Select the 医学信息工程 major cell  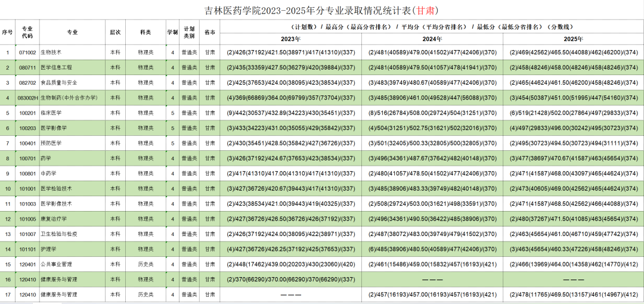[73, 67]
